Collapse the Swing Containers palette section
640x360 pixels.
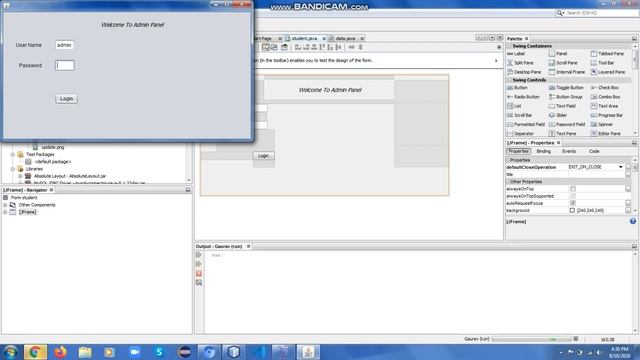click(x=509, y=46)
